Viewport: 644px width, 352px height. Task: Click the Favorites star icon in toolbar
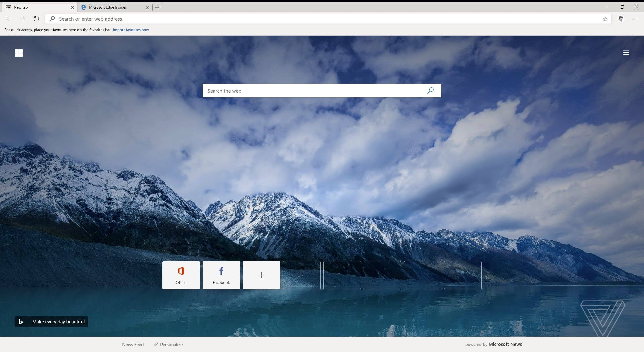click(x=605, y=19)
